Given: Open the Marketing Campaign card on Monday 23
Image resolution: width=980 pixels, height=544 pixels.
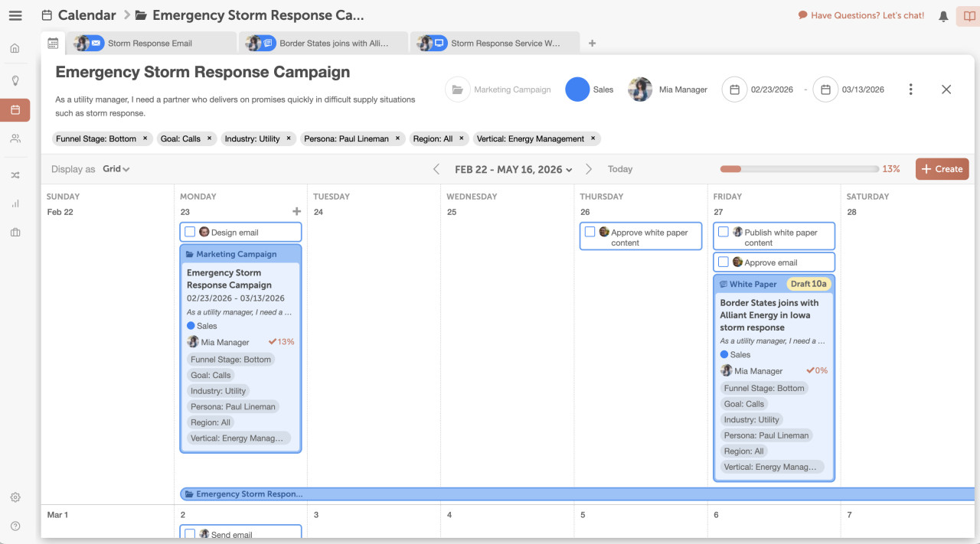Looking at the screenshot, I should (x=240, y=348).
